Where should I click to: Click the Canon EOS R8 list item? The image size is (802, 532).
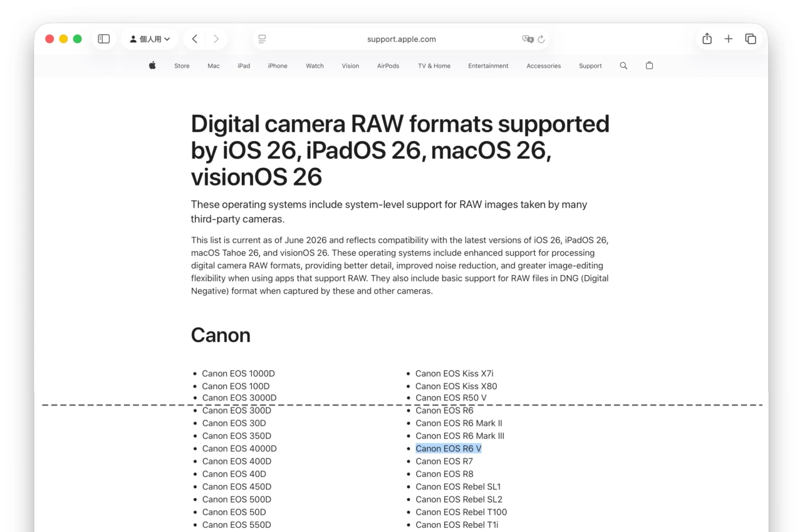tap(444, 474)
